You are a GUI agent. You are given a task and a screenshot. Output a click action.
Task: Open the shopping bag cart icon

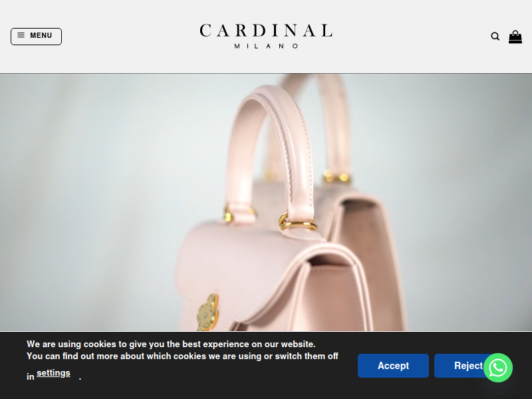tap(515, 37)
